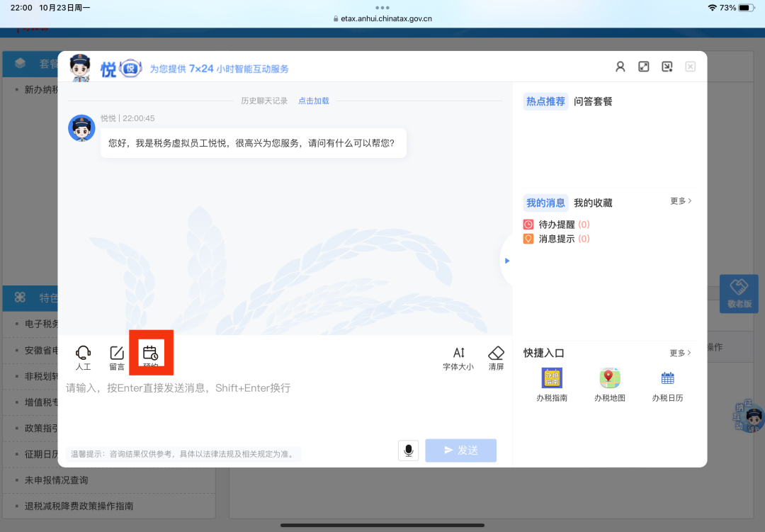Open the 办税日历 calendar icon

click(x=667, y=378)
